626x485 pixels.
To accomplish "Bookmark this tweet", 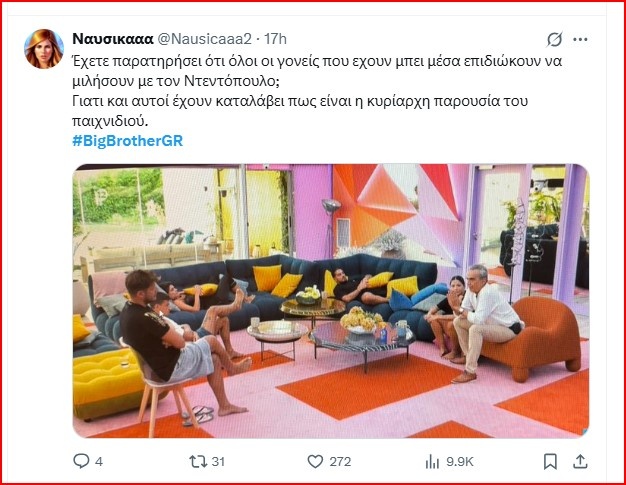I will (550, 462).
